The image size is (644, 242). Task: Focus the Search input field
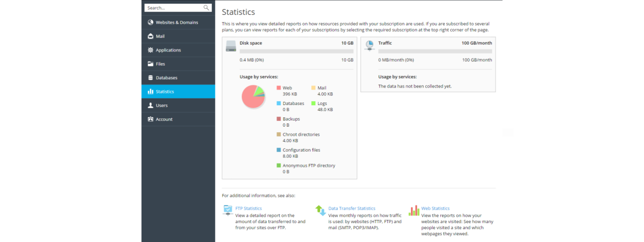175,8
